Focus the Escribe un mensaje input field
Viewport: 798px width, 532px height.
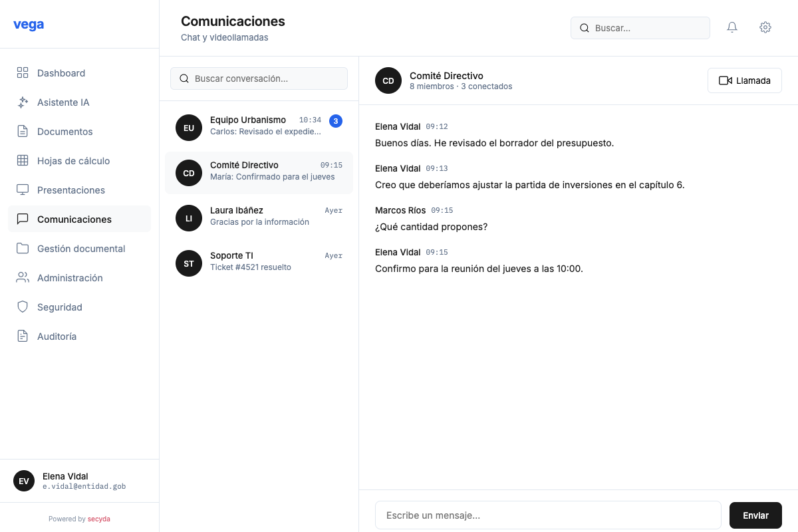[x=548, y=515]
